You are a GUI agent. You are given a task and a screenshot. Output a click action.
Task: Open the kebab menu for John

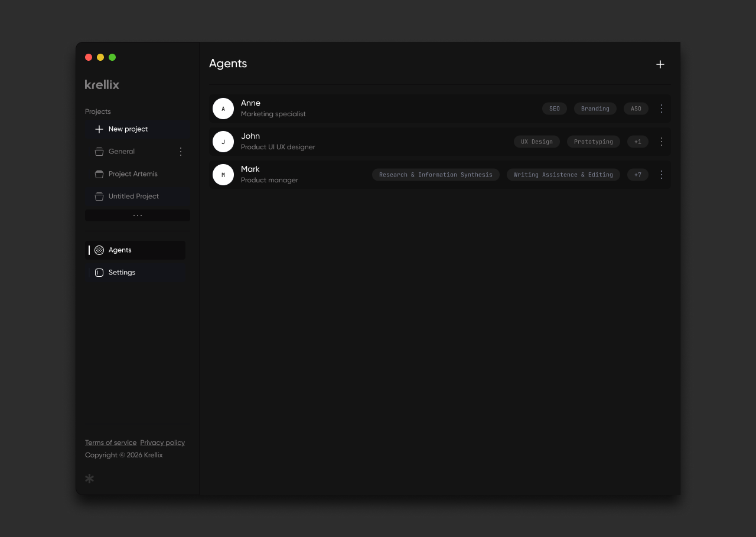(x=661, y=142)
